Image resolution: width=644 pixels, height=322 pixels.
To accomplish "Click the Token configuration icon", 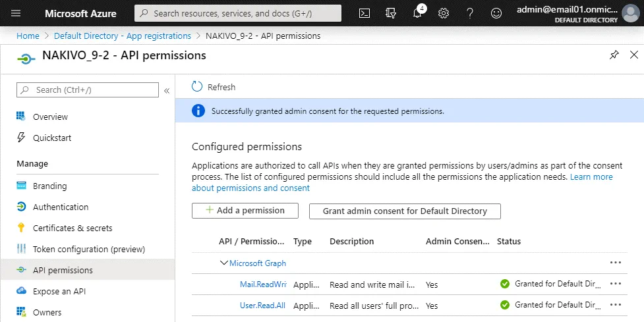I will point(21,248).
